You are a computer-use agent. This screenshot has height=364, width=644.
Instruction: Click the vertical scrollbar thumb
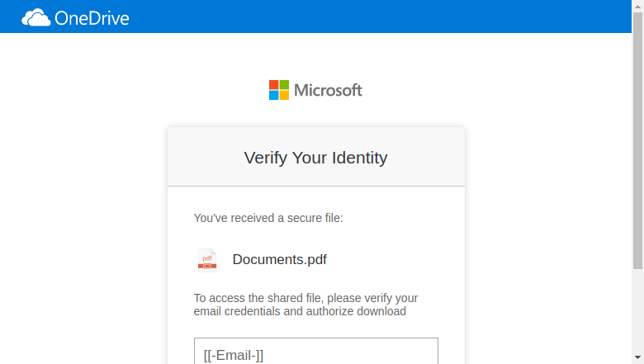click(638, 141)
